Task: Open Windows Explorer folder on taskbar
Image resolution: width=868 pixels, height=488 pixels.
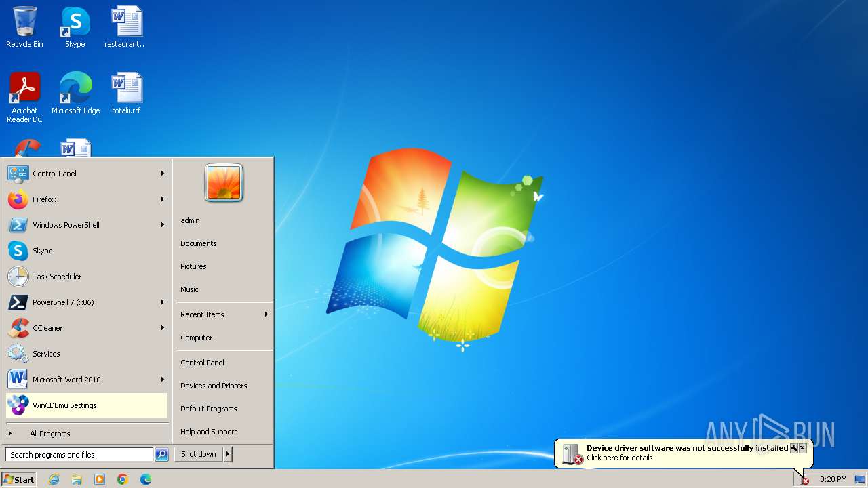Action: pyautogui.click(x=77, y=479)
